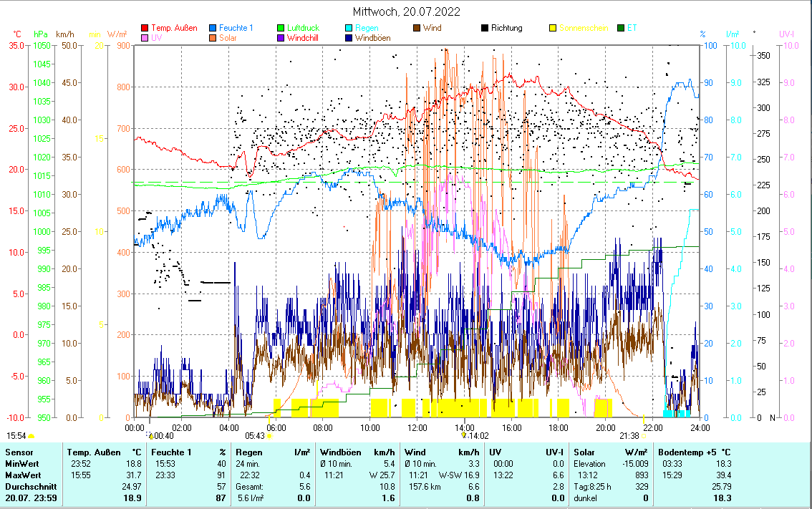
Task: Click the brown Wind legend square
Action: [417, 29]
